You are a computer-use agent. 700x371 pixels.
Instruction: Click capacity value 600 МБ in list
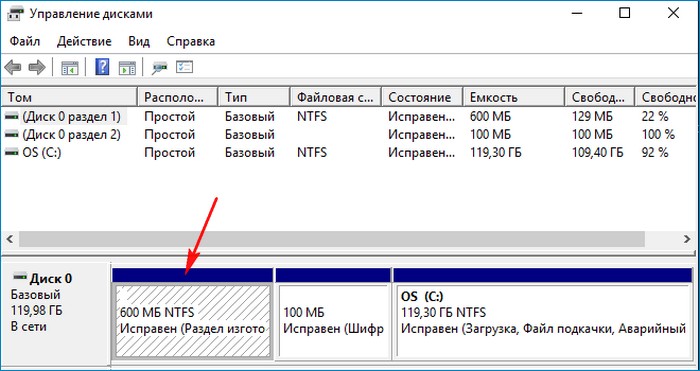click(x=490, y=117)
